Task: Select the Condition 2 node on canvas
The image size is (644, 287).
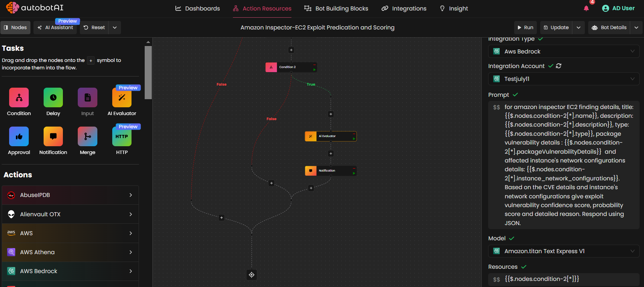Action: (x=291, y=67)
